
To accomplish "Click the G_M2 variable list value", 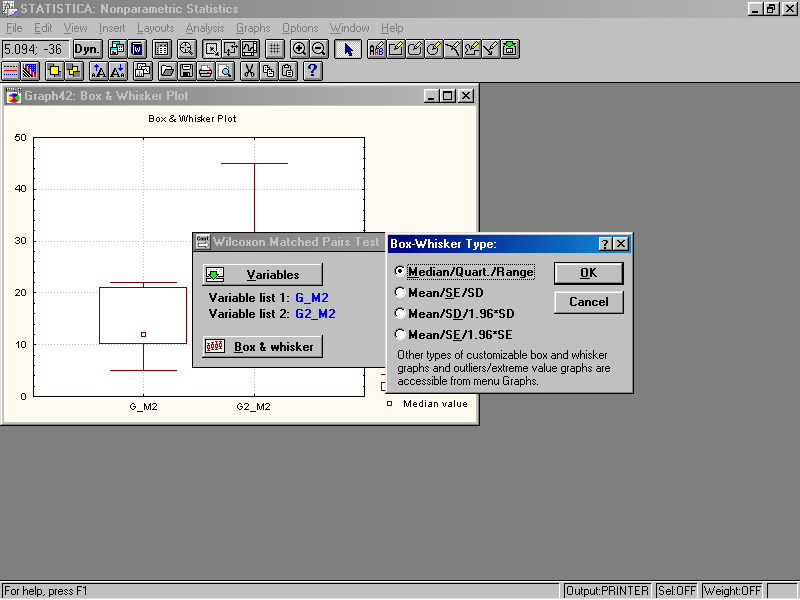I will (312, 297).
